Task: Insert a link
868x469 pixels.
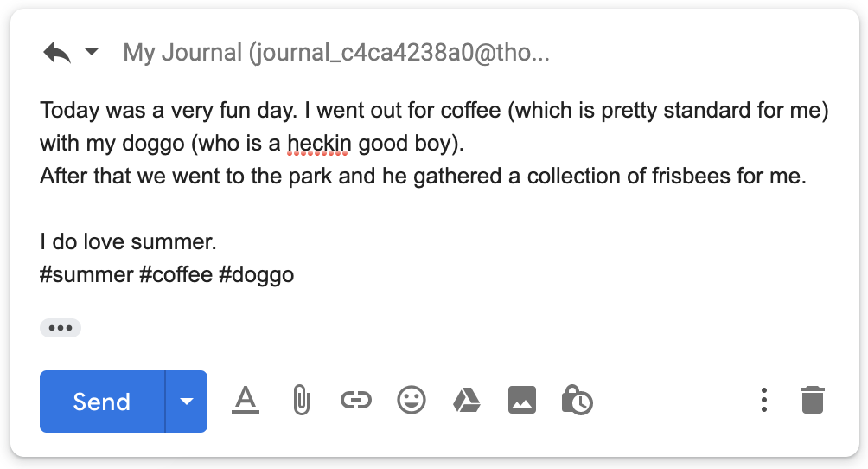Action: tap(356, 400)
